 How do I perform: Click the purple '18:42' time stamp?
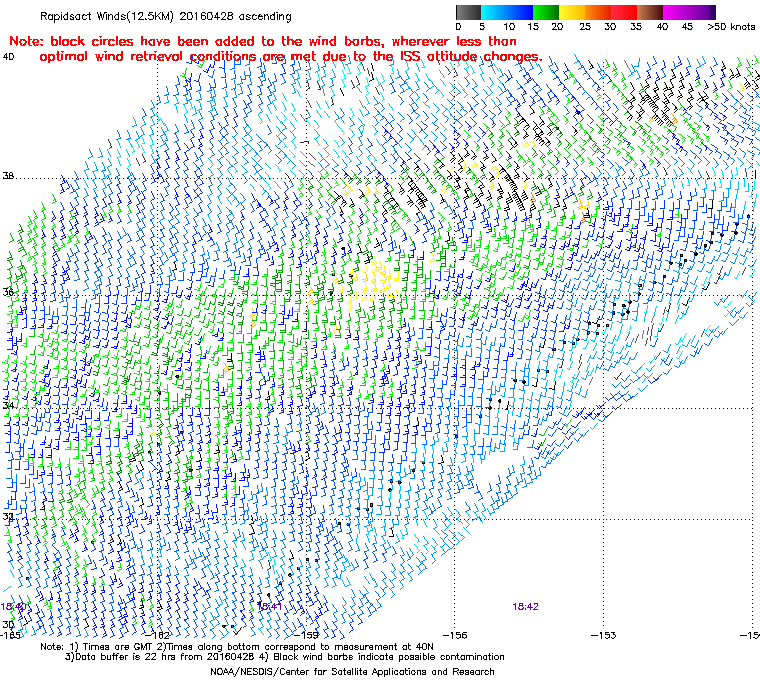(525, 606)
